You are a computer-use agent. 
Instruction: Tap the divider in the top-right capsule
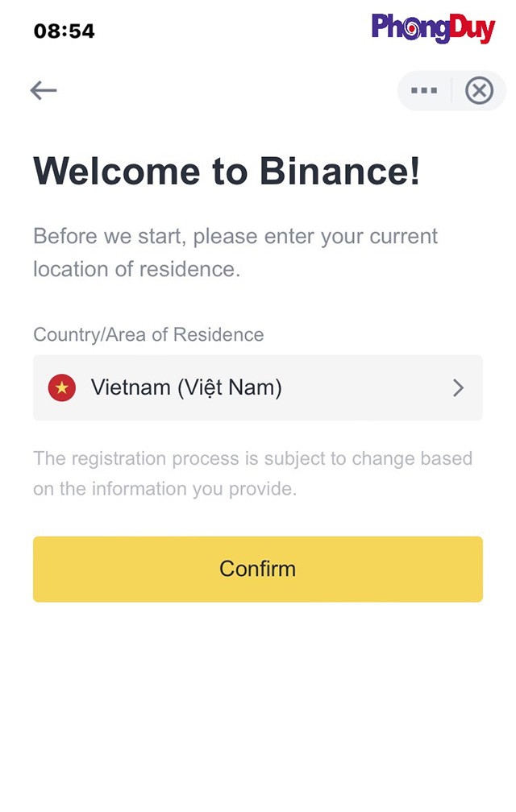pyautogui.click(x=451, y=90)
